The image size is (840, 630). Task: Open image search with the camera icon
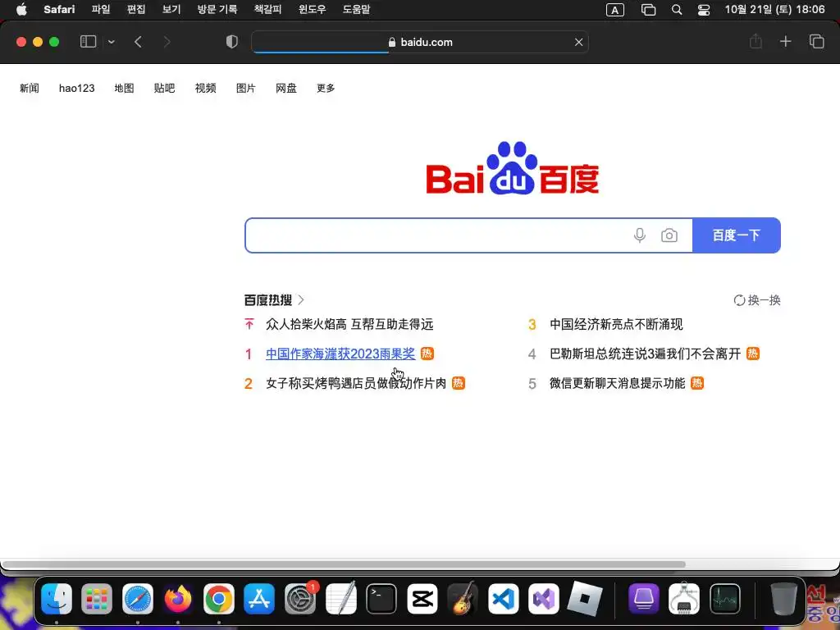[x=669, y=235]
